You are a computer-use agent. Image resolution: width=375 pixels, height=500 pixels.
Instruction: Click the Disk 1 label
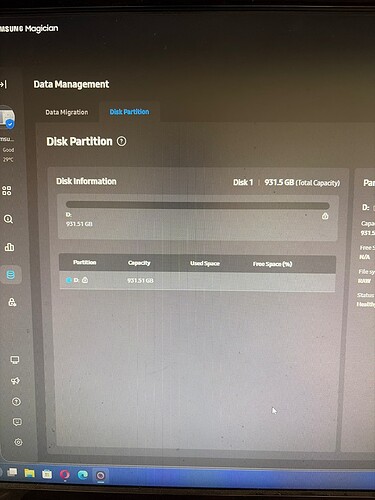(243, 182)
